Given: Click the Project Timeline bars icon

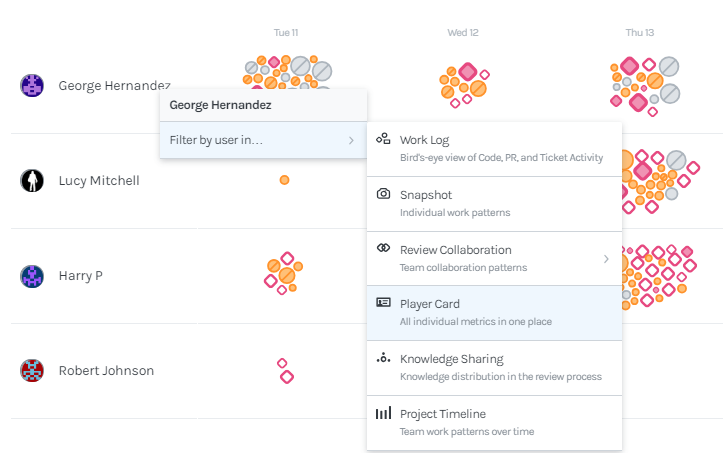Looking at the screenshot, I should [x=383, y=413].
